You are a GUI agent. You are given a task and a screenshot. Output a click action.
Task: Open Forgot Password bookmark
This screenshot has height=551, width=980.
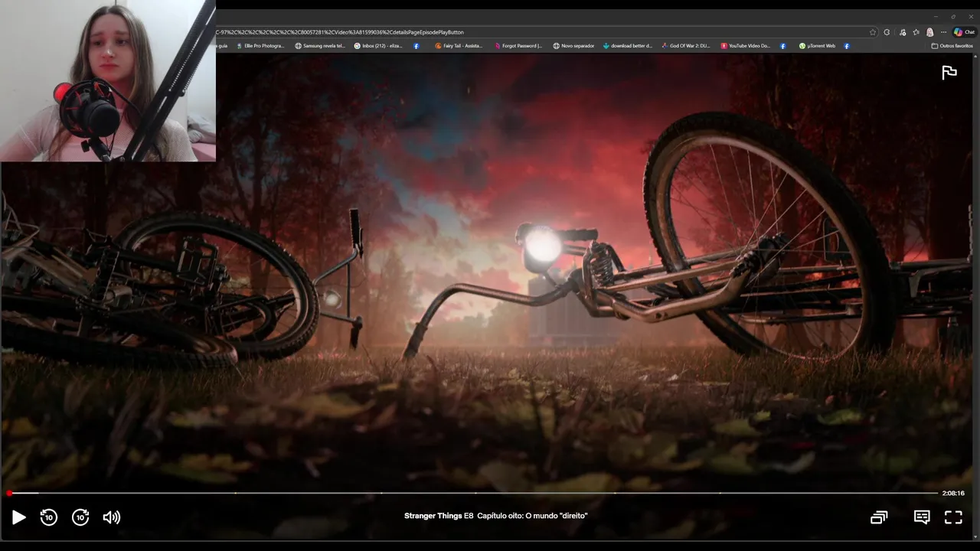tap(518, 46)
